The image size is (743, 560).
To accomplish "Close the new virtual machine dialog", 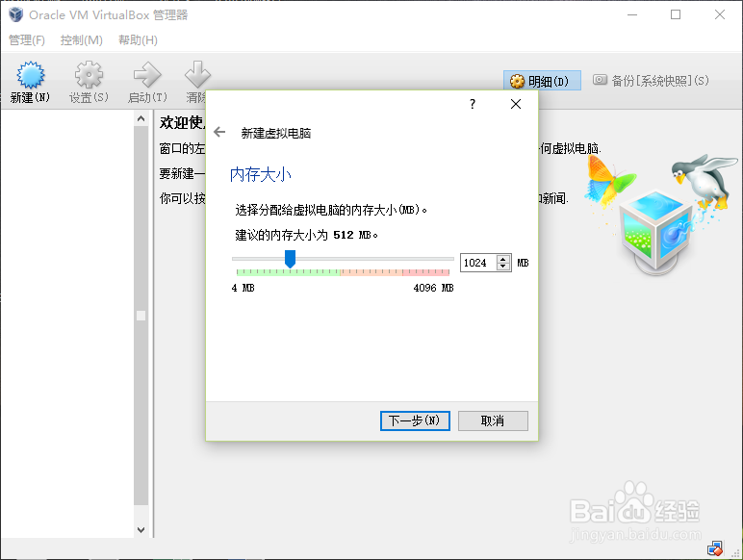I will [516, 104].
